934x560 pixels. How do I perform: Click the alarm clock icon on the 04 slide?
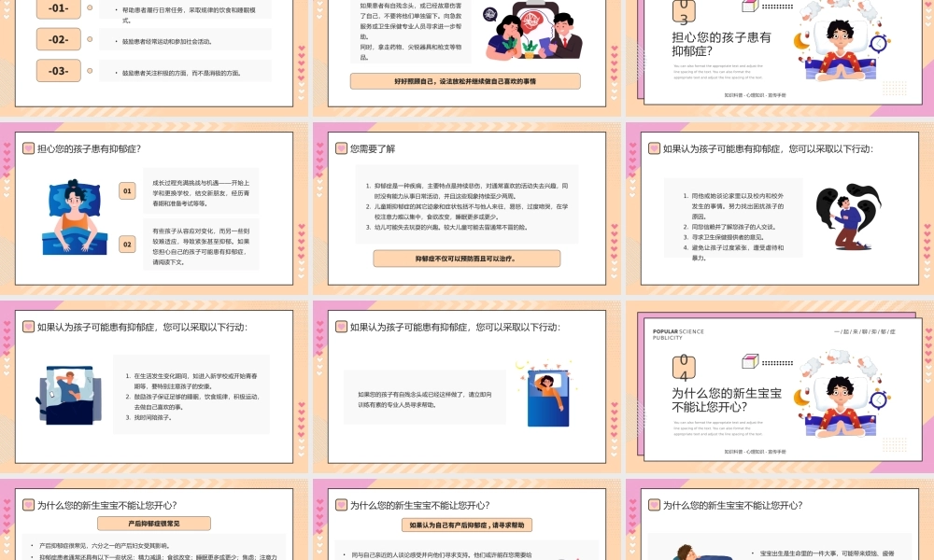coord(879,399)
